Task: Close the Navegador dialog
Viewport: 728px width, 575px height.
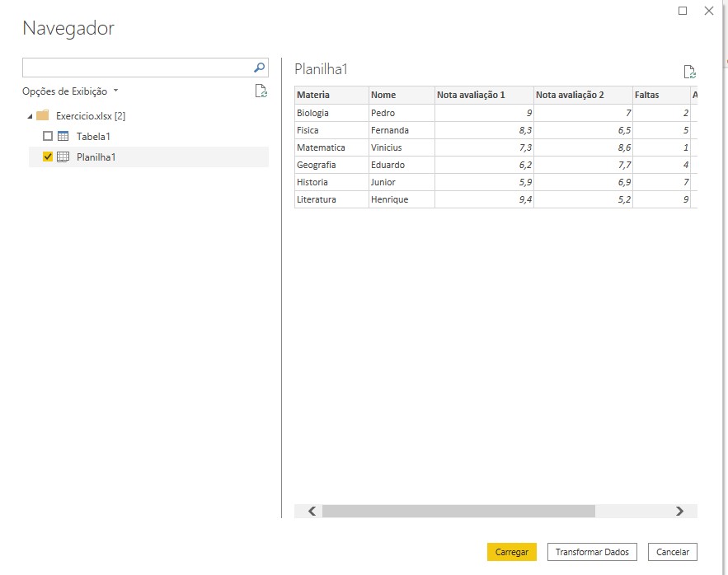Action: coord(708,11)
